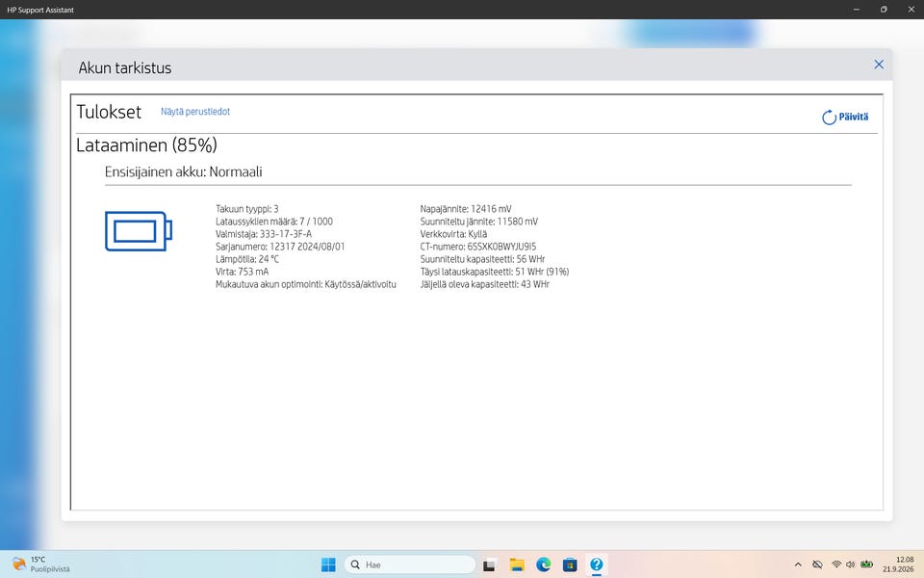Select the Täysi latauskapasiteetti: 51 WHr line

pyautogui.click(x=495, y=272)
